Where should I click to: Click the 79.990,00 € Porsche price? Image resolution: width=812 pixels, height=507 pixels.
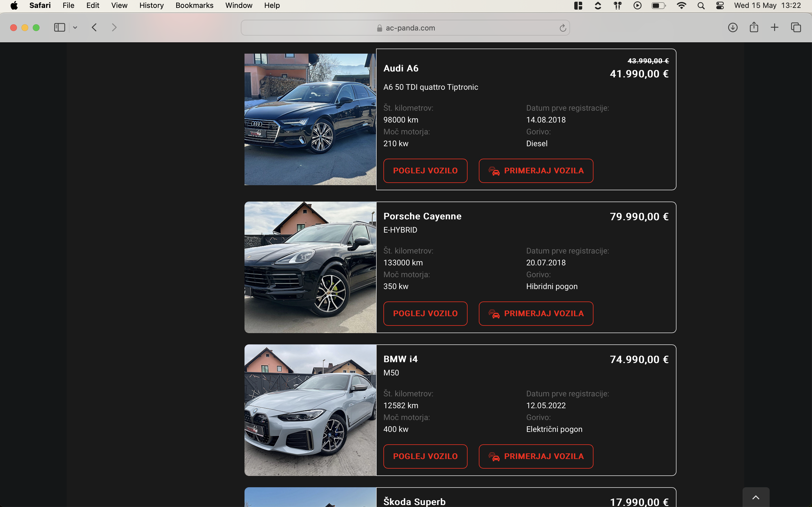pyautogui.click(x=639, y=217)
